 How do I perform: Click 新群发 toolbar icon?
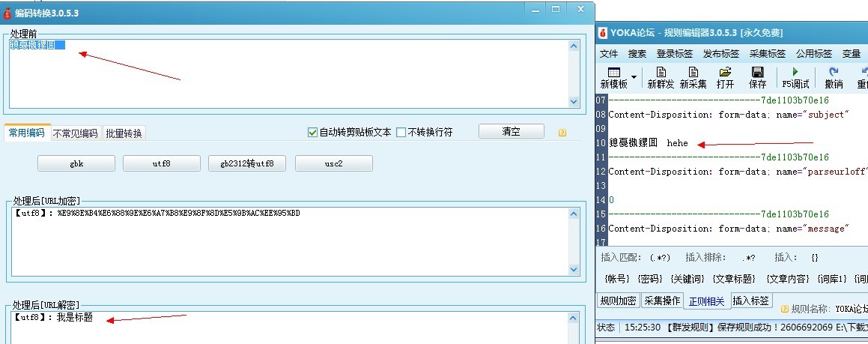tap(661, 73)
